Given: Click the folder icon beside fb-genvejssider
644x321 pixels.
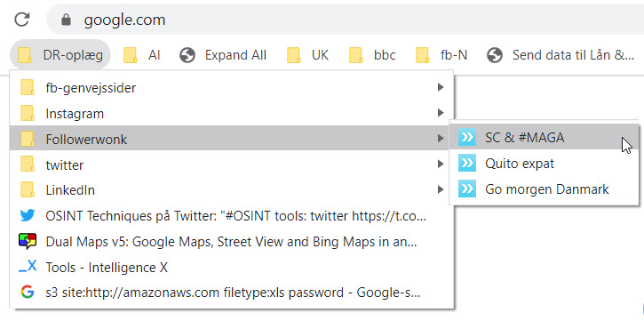Looking at the screenshot, I should click(x=28, y=87).
